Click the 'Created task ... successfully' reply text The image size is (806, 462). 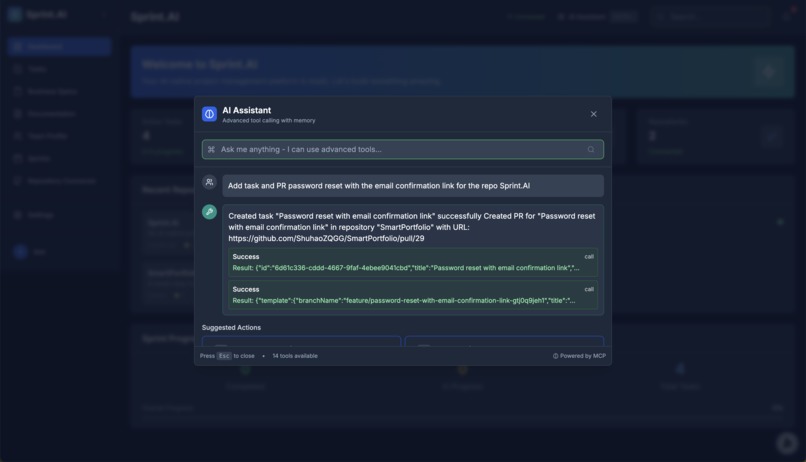click(x=412, y=227)
